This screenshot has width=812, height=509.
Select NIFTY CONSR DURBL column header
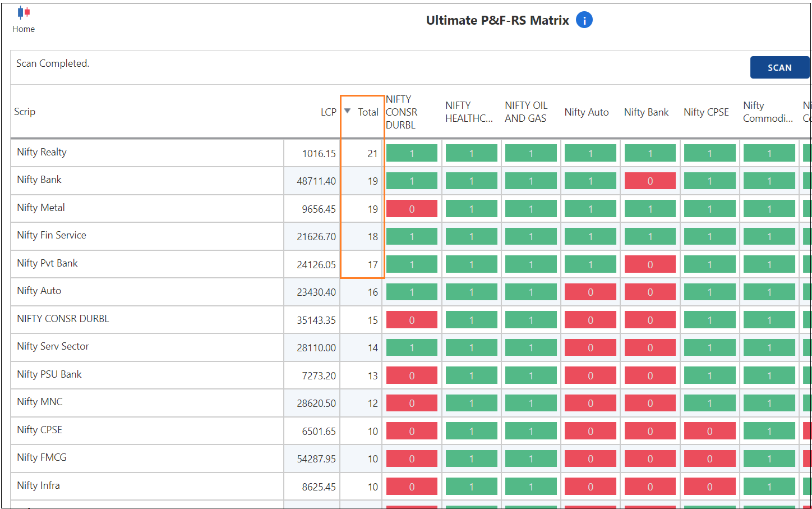pos(402,112)
